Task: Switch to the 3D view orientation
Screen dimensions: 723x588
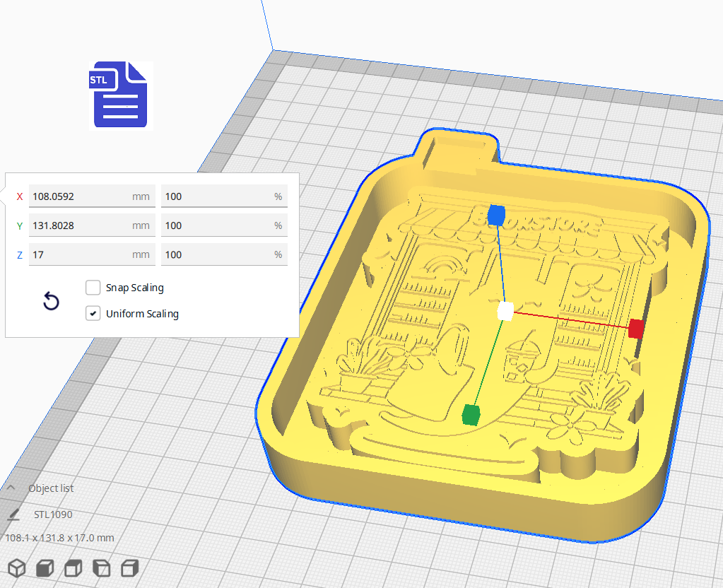Action: (17, 568)
